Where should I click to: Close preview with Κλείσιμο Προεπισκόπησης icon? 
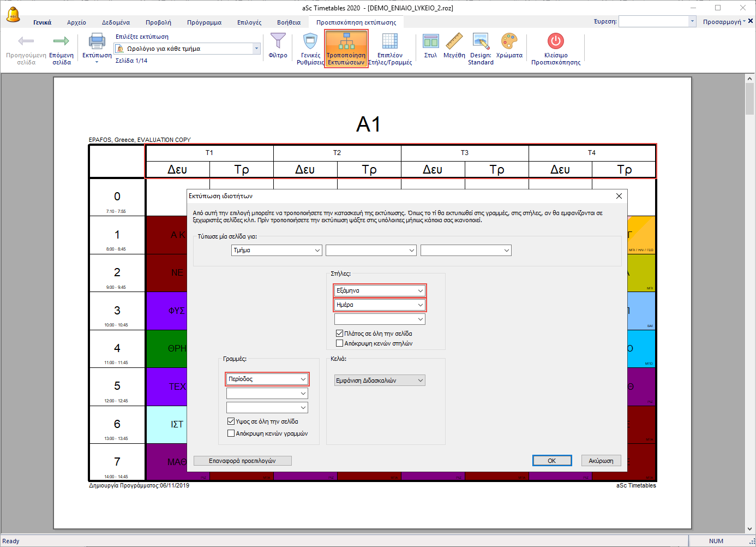pyautogui.click(x=555, y=41)
